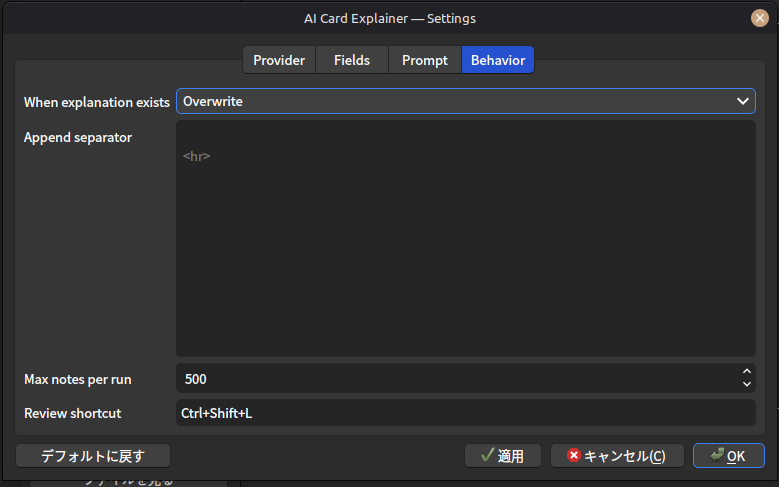This screenshot has width=779, height=487.
Task: Click the "Review shortcut" label
Action: (72, 413)
